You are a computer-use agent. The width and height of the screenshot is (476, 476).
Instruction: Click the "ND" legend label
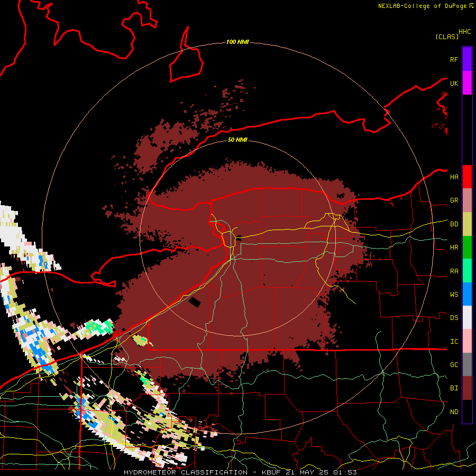(x=454, y=412)
